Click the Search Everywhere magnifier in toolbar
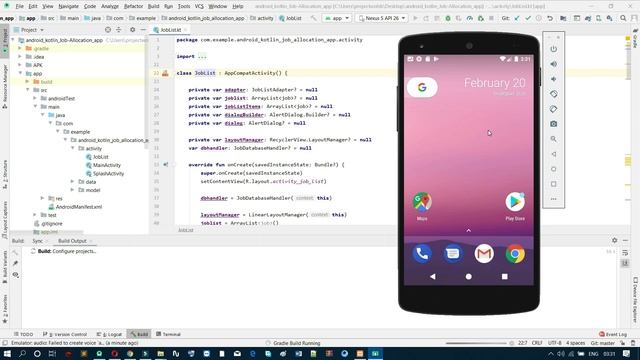Viewport: 640px width, 360px height. point(623,18)
